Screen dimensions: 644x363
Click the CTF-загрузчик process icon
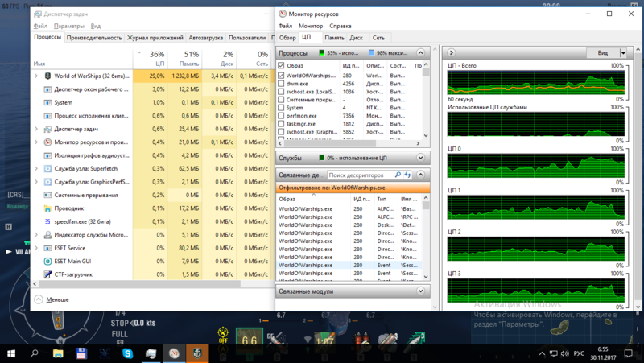(x=47, y=274)
